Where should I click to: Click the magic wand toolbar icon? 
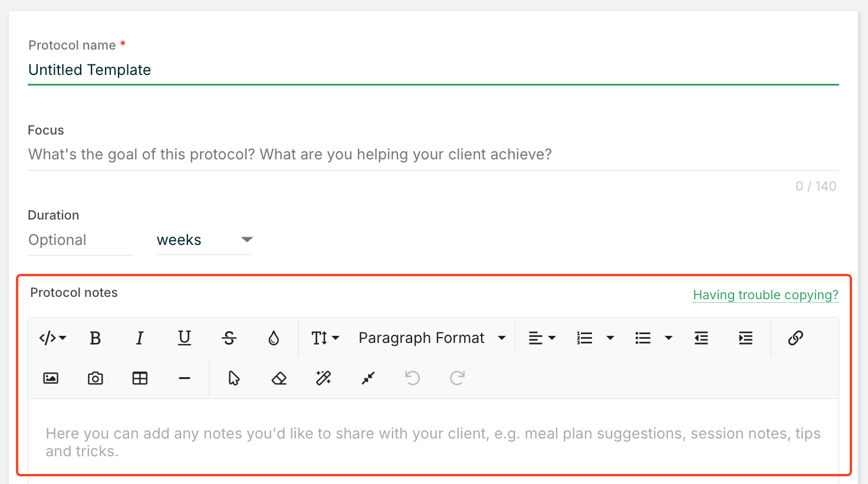(324, 378)
